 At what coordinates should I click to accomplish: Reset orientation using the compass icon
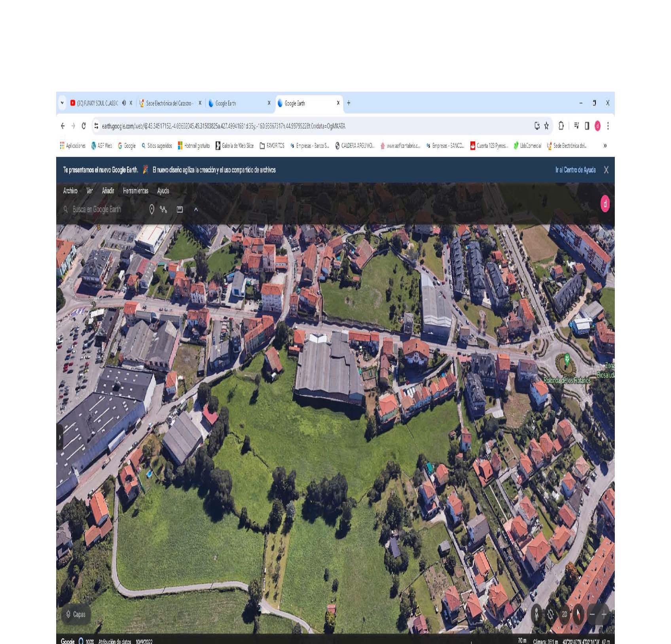point(578,614)
